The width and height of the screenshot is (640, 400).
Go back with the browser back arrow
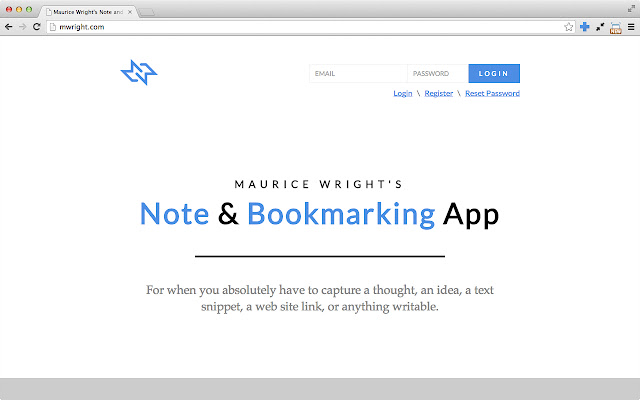[x=8, y=27]
